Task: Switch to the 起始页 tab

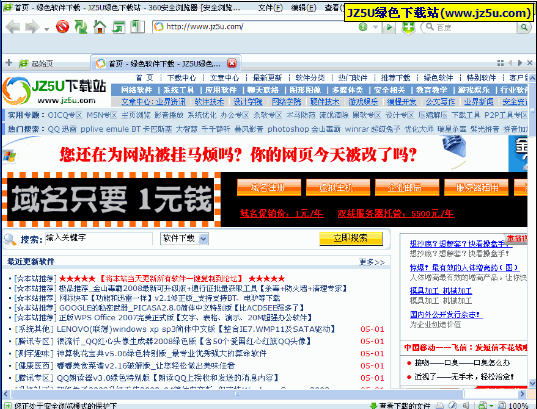Action: click(36, 63)
